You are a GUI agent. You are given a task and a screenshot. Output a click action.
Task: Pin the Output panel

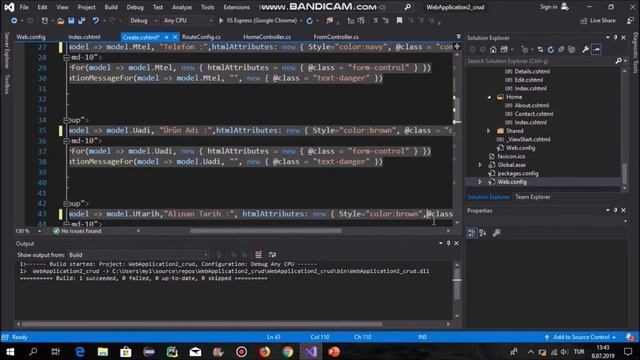(448, 243)
